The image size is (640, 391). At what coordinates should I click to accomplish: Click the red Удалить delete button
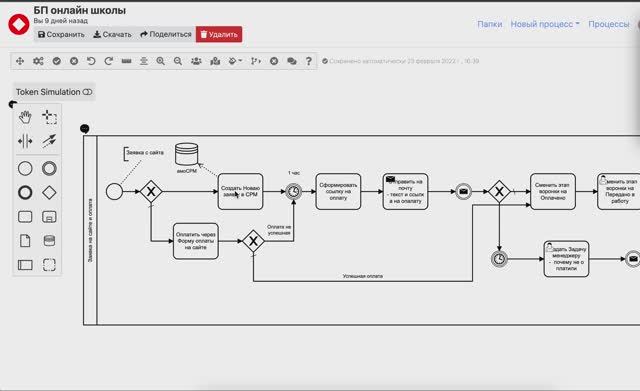click(219, 34)
